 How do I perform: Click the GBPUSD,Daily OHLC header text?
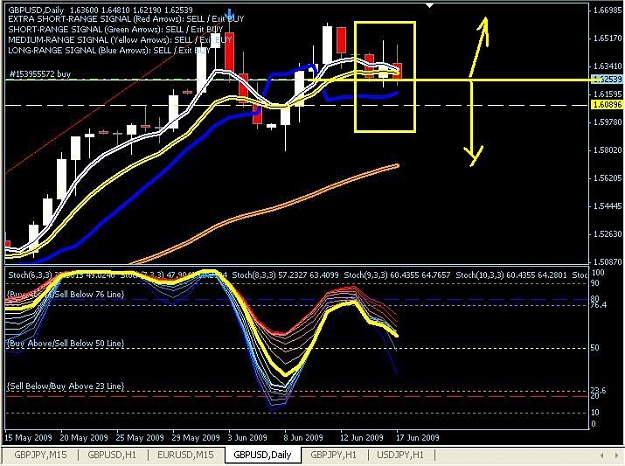[100, 10]
